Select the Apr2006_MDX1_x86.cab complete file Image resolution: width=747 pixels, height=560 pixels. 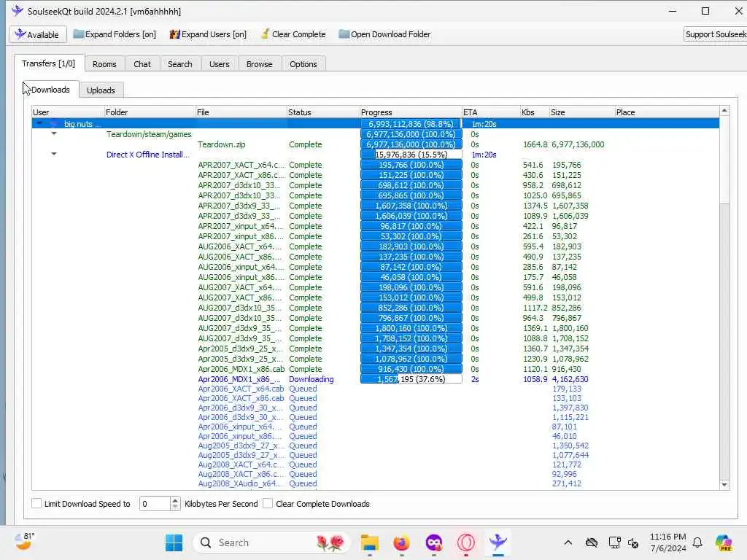376,369
